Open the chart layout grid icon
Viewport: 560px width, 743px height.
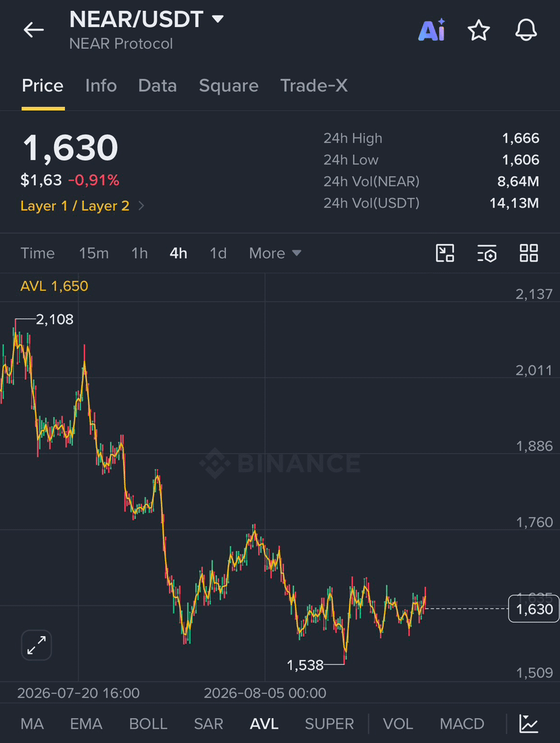pos(529,253)
